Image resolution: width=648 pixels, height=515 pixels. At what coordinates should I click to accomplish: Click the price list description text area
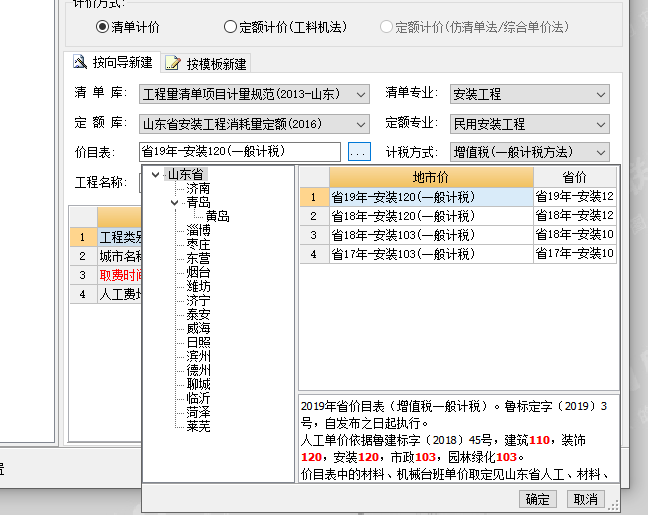pos(459,439)
